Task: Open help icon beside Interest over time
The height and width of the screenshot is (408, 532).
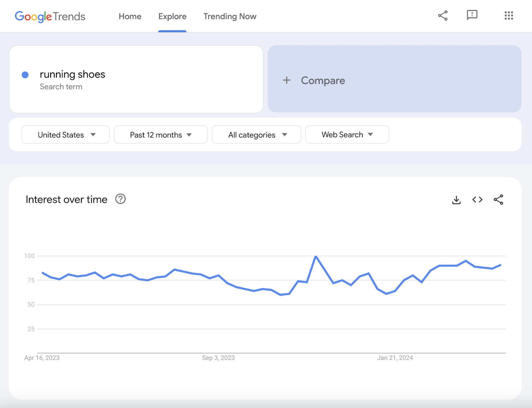Action: pyautogui.click(x=120, y=199)
